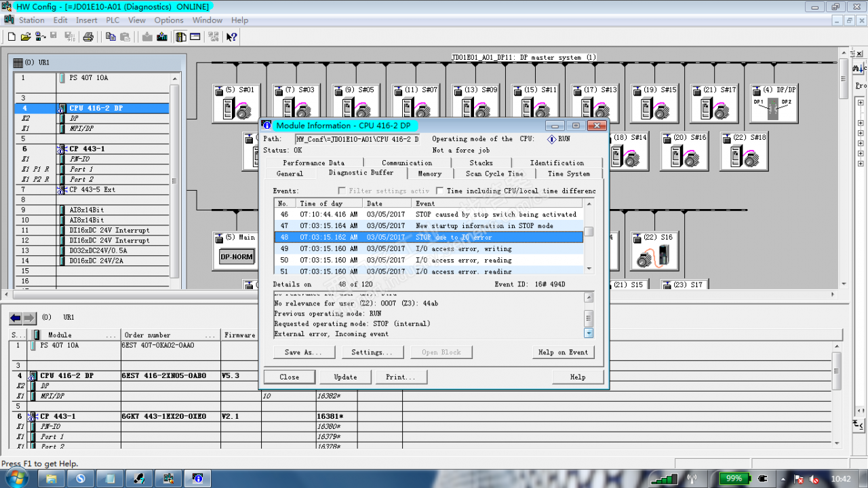Click the 10:42 taskbar clock

840,478
